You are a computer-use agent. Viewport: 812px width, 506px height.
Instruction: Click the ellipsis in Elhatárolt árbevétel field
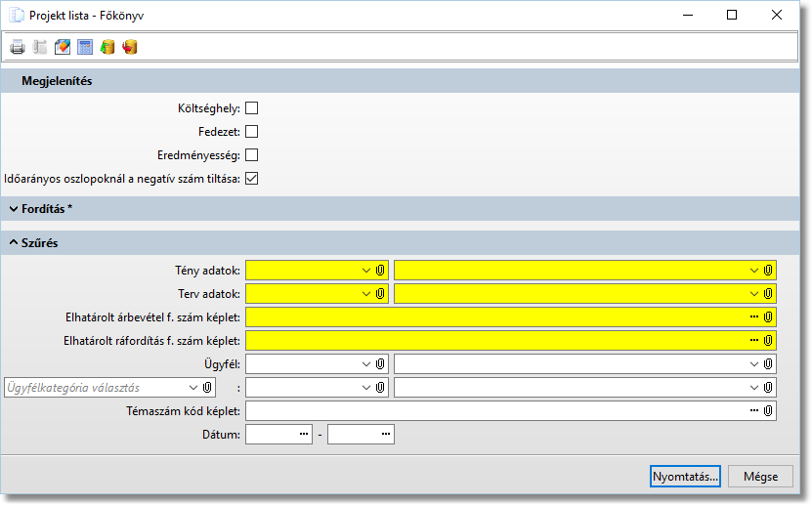pyautogui.click(x=753, y=316)
